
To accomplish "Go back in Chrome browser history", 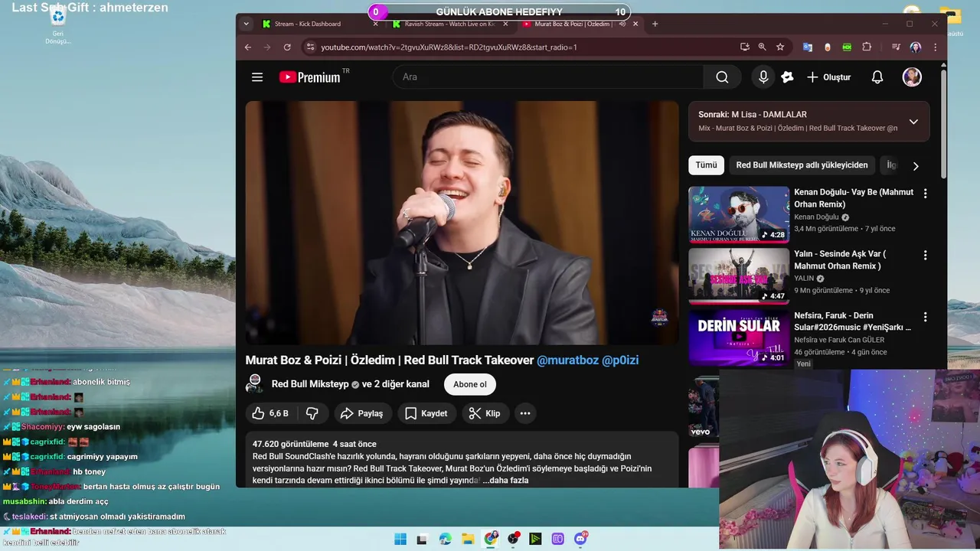I will (247, 47).
